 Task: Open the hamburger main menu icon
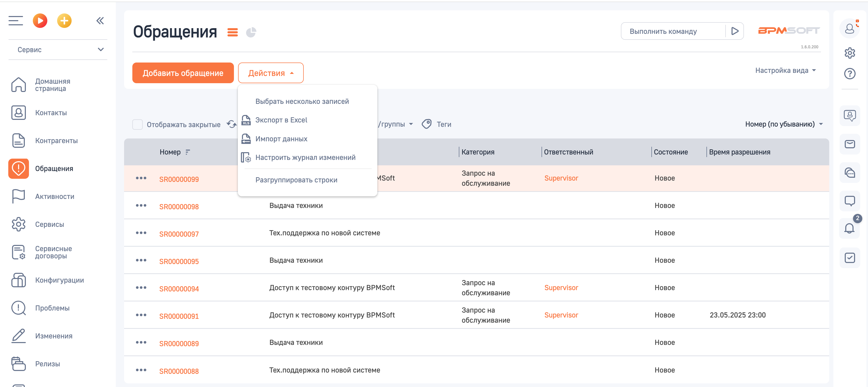click(x=16, y=21)
